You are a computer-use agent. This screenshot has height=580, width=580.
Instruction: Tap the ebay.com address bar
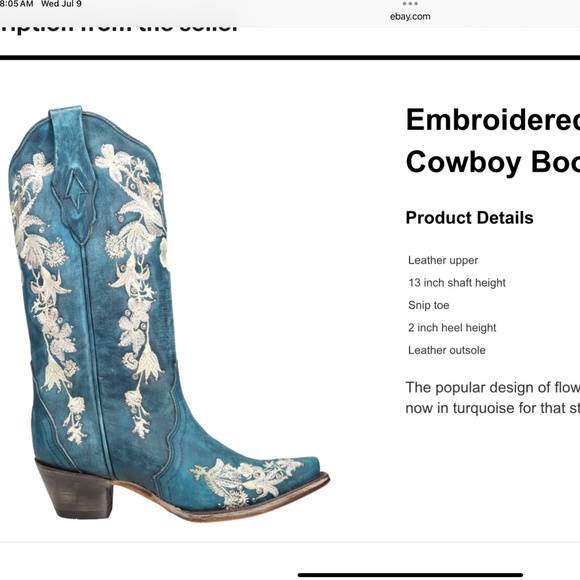[410, 16]
